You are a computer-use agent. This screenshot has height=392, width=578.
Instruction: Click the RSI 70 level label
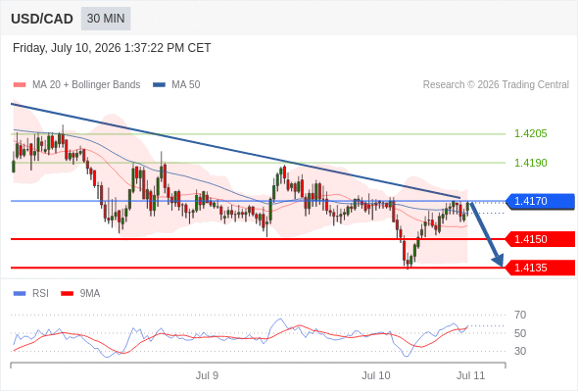[520, 316]
